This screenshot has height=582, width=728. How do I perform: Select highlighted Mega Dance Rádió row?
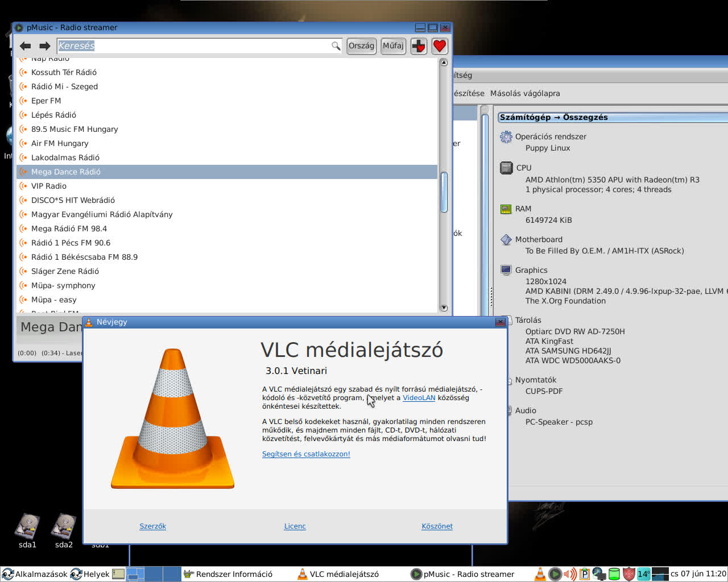click(227, 172)
